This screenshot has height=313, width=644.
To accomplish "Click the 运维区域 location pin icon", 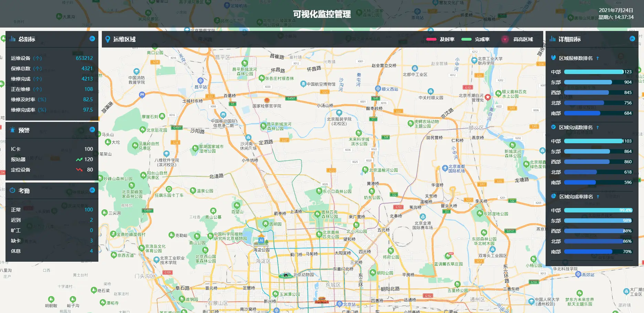I will 108,39.
